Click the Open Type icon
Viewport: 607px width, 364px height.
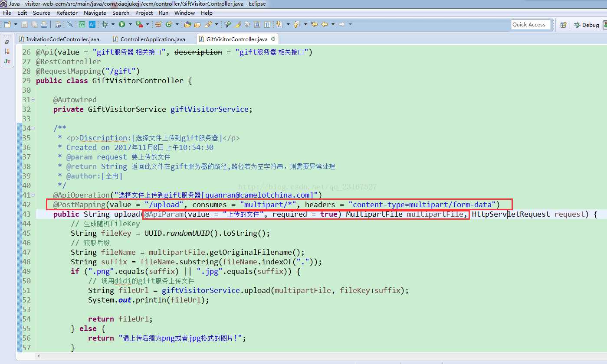click(187, 24)
